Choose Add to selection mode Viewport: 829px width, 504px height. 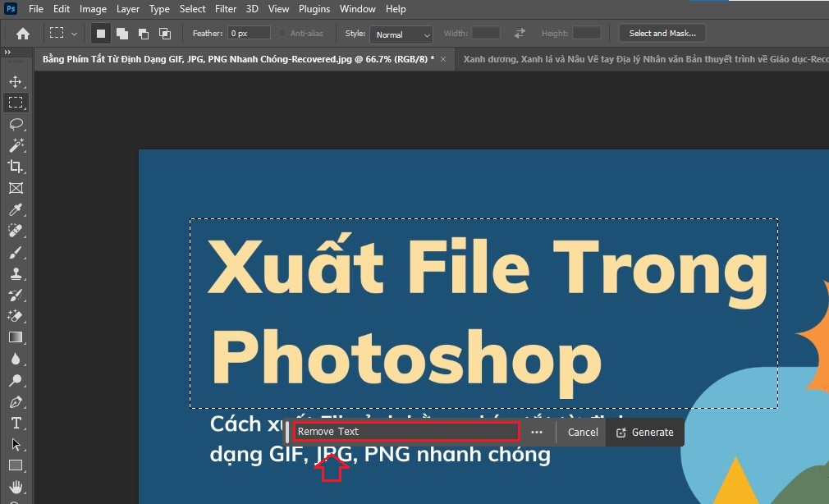122,34
